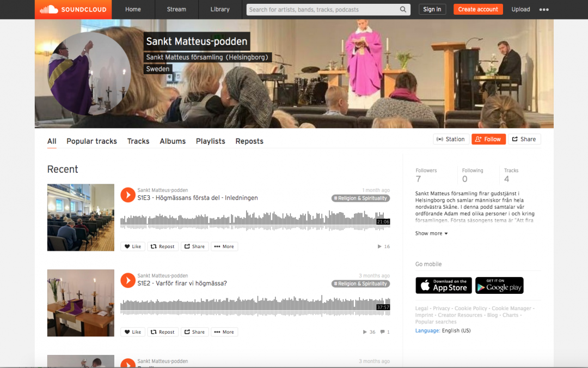
Task: Open the Cookie Policy link
Action: coord(470,308)
